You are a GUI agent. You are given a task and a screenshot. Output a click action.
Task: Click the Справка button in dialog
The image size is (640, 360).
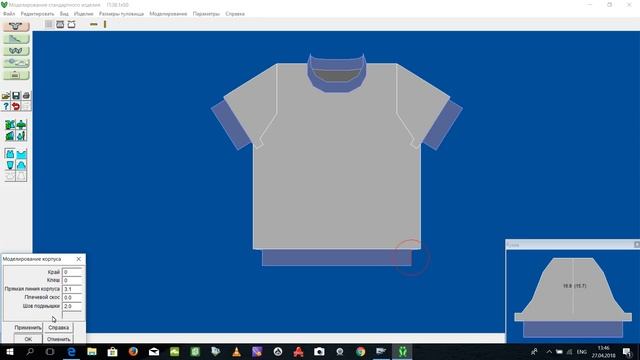pos(58,328)
